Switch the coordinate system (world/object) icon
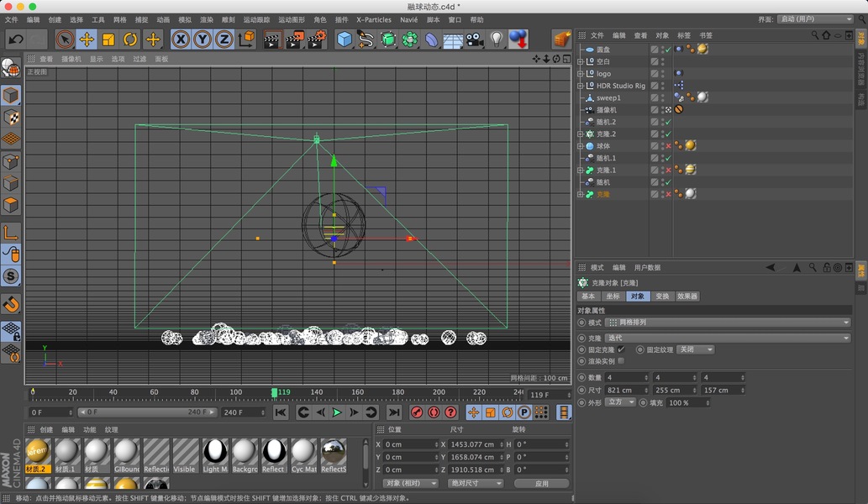 click(x=246, y=39)
